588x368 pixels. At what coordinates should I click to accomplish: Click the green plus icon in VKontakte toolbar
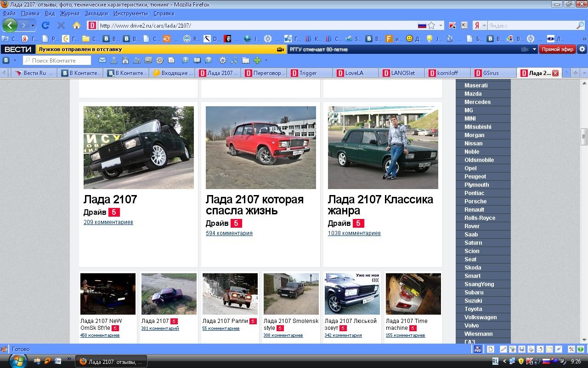[257, 60]
